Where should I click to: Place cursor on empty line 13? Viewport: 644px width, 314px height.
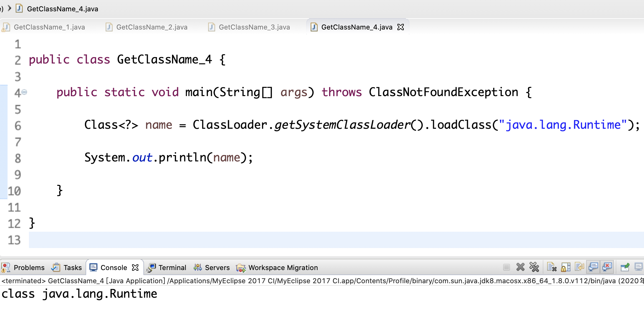pos(336,240)
